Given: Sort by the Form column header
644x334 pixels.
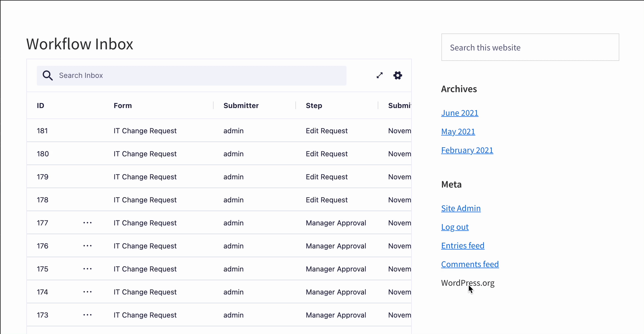Looking at the screenshot, I should click(x=123, y=106).
